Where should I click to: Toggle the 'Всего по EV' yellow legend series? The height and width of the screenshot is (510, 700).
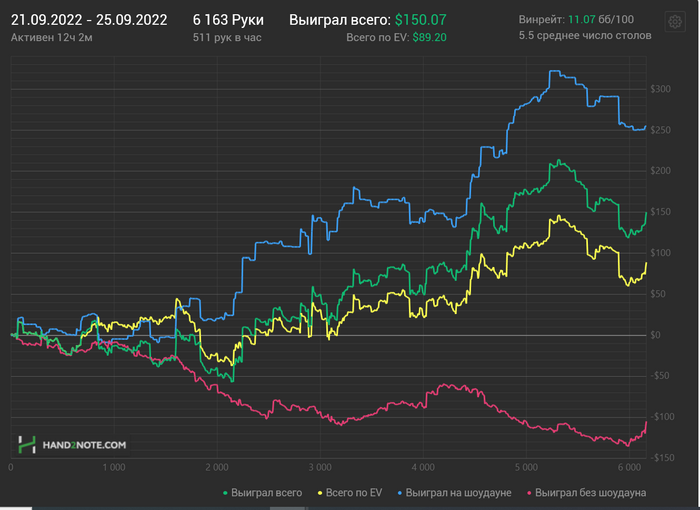tap(350, 493)
